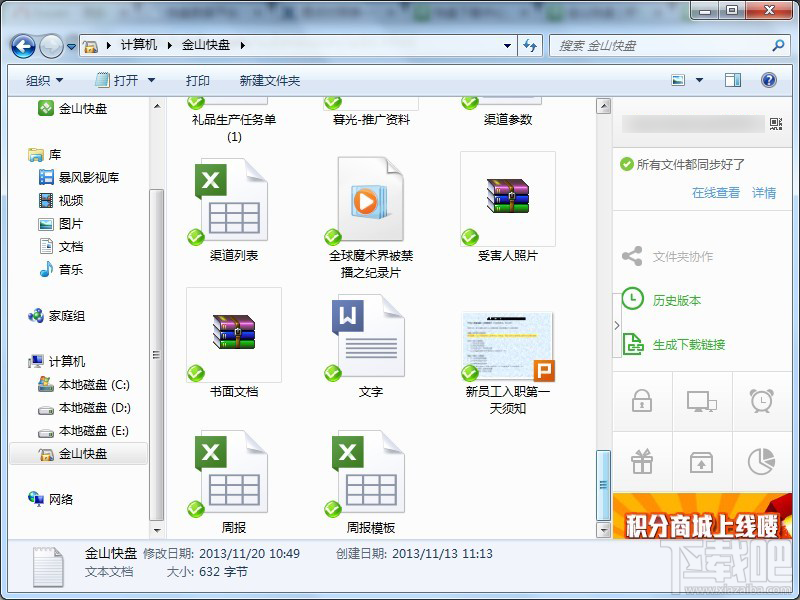The width and height of the screenshot is (800, 600).
Task: Click 计算机 in the address breadcrumb
Action: tap(139, 45)
